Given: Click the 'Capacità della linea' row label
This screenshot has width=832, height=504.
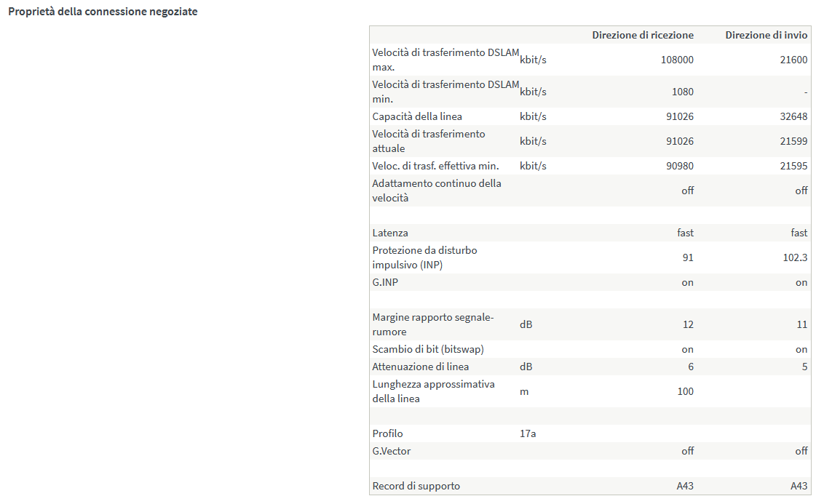Looking at the screenshot, I should [417, 116].
